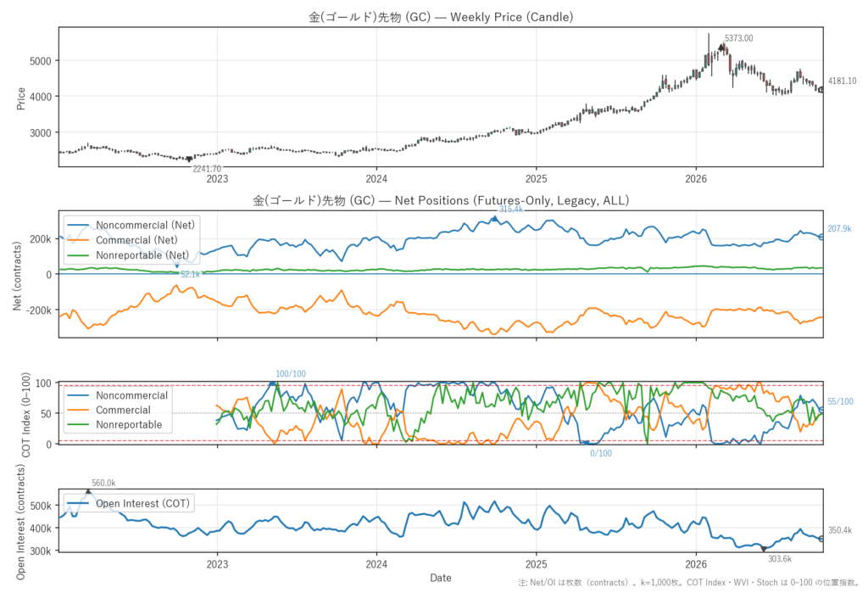
Task: Click the 5000 tick on the Price axis
Action: coord(41,61)
